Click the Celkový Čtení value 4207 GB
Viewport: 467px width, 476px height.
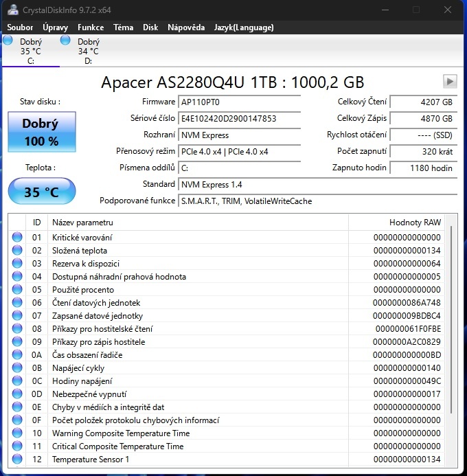pos(423,102)
